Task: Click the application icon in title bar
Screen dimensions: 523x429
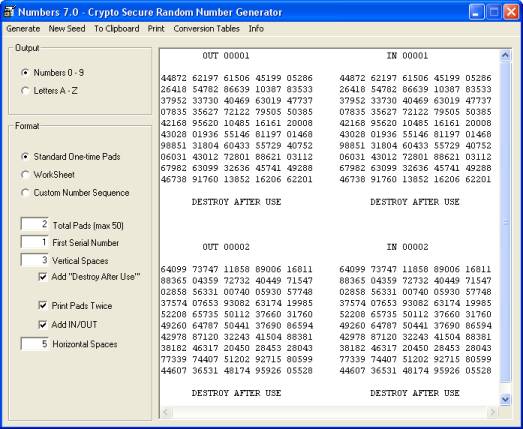Action: coord(9,11)
